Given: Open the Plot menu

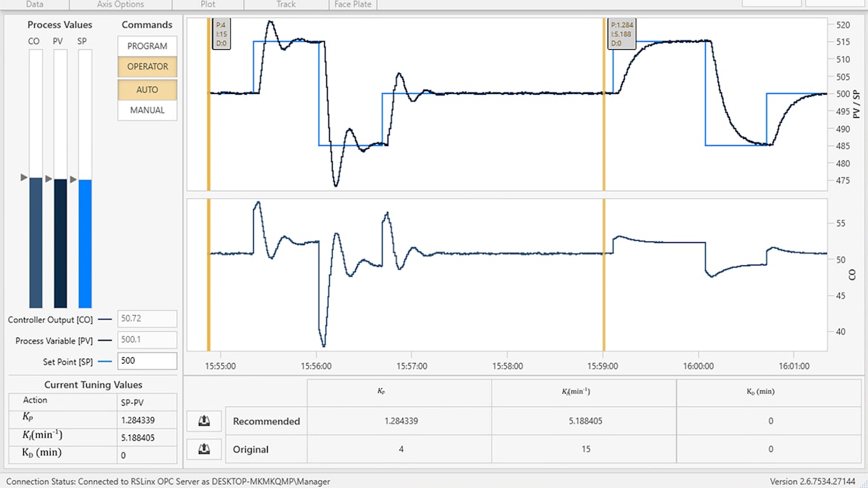Looking at the screenshot, I should [x=208, y=4].
